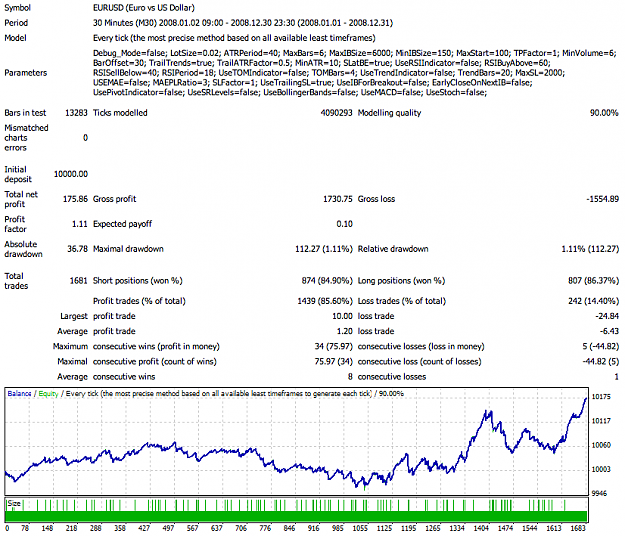Image resolution: width=625 pixels, height=536 pixels.
Task: Click the trade number 78 on x-axis
Action: click(x=25, y=528)
